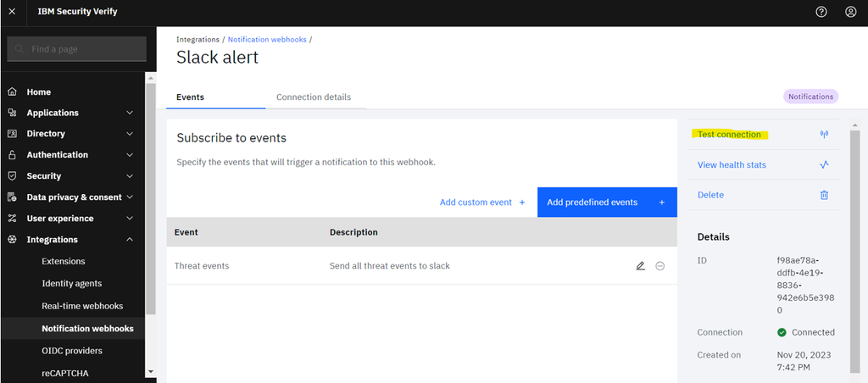Edit Threat events with pencil icon
Screen dimensions: 868x383
point(641,266)
